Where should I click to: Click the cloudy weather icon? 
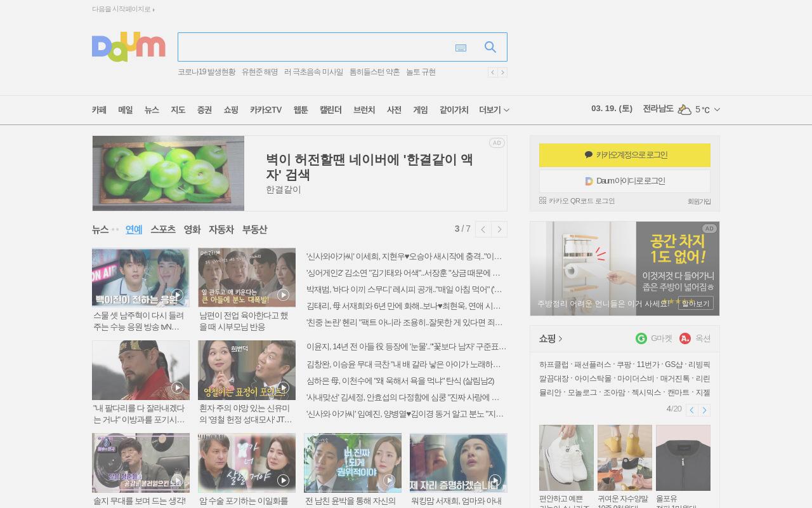point(684,109)
